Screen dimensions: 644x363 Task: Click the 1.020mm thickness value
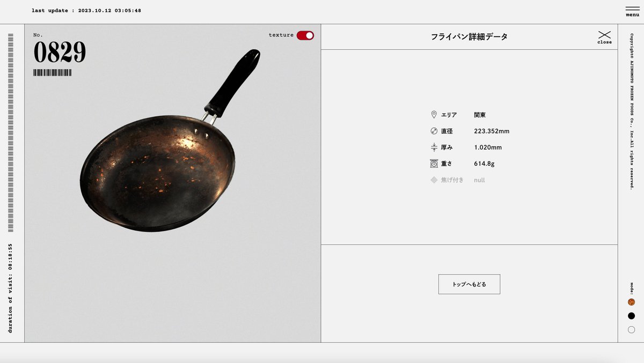click(x=488, y=147)
